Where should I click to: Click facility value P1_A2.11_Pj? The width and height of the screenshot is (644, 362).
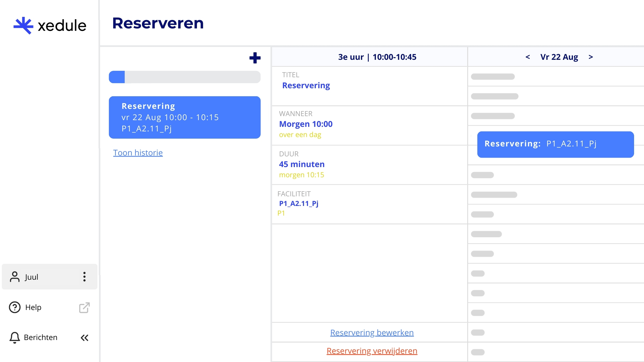(299, 204)
